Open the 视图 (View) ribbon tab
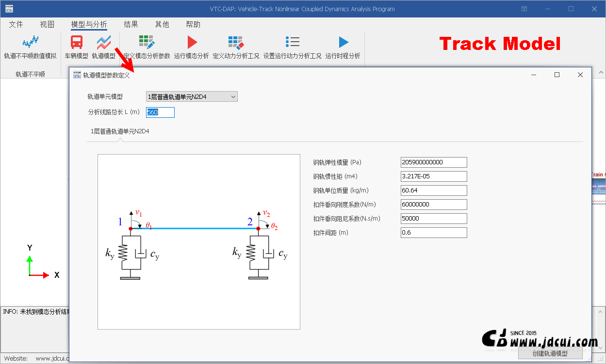The width and height of the screenshot is (606, 364). 47,24
